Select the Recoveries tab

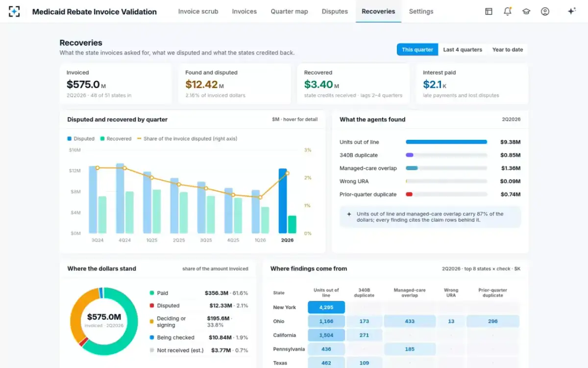378,11
